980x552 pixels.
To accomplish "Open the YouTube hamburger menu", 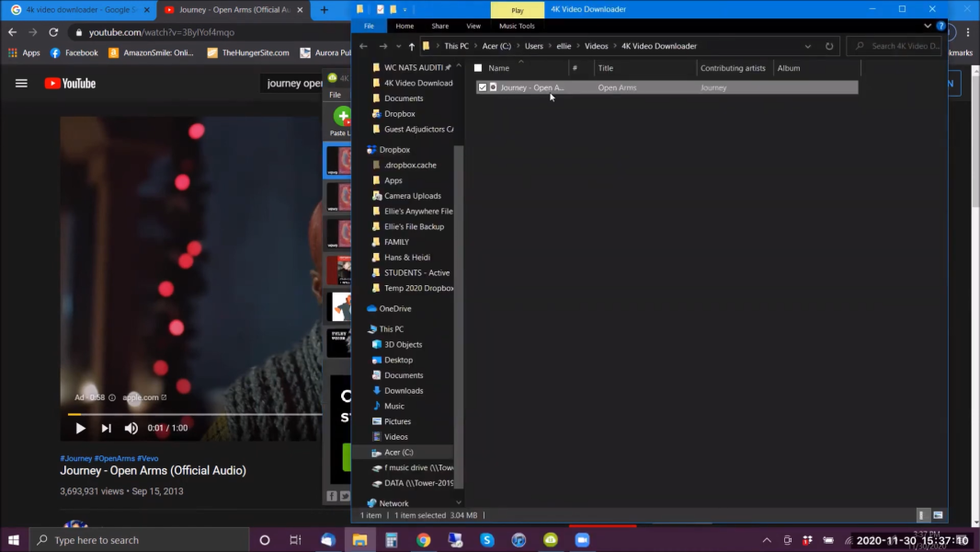I will coord(21,83).
